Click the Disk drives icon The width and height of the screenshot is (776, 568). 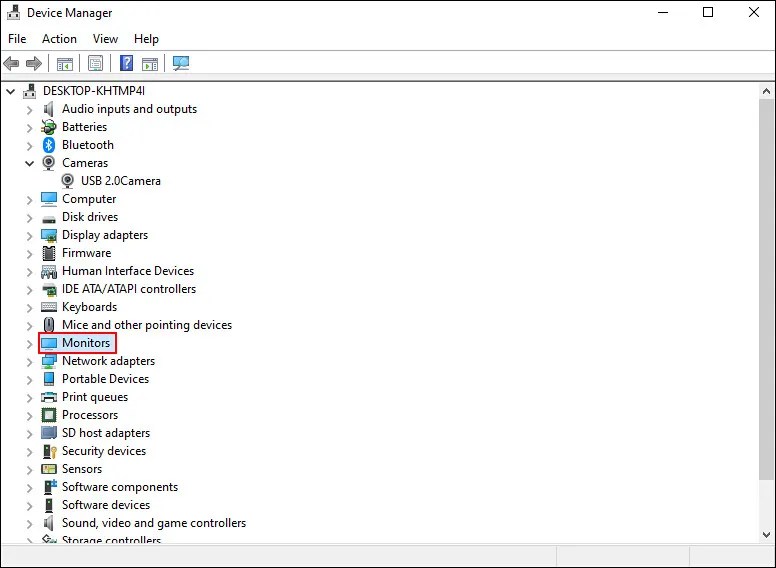point(48,218)
